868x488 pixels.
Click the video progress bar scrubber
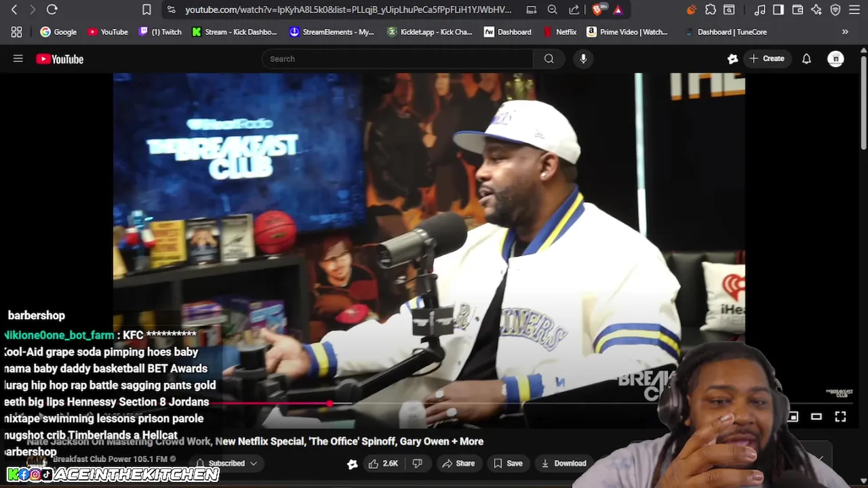(330, 403)
